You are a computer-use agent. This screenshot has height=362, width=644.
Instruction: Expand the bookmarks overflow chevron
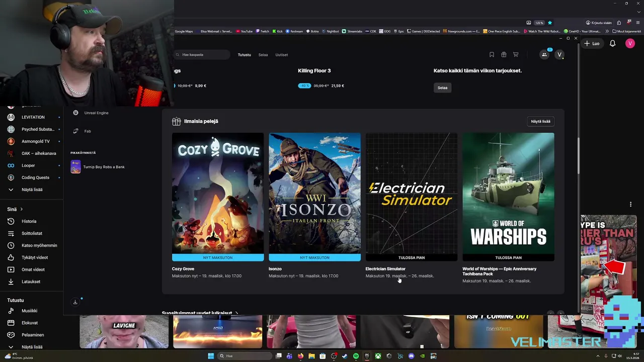(608, 31)
